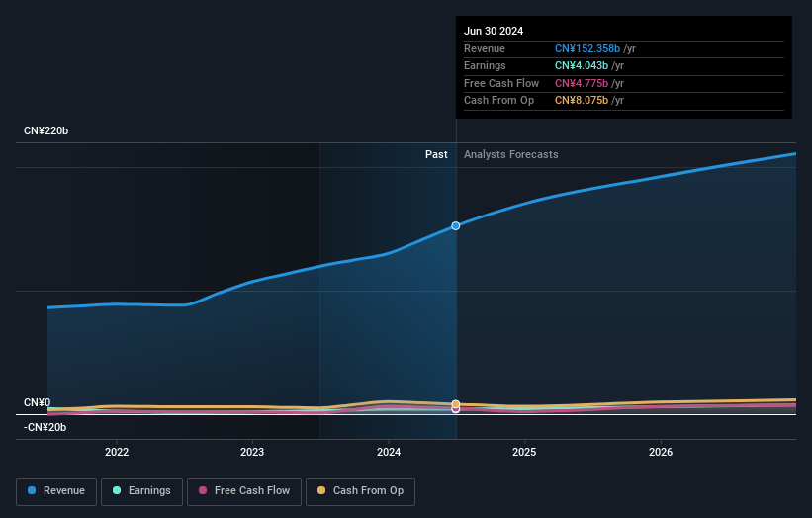Image resolution: width=812 pixels, height=518 pixels.
Task: Select the 2024 x-axis label
Action: pyautogui.click(x=389, y=452)
